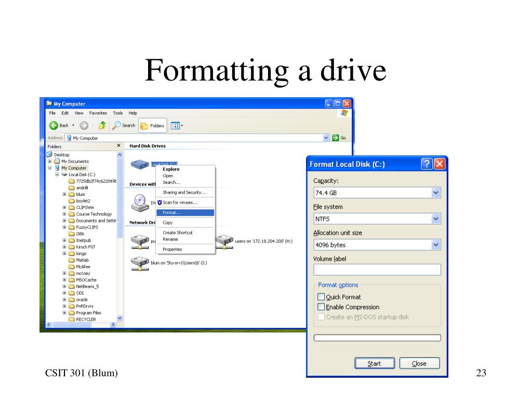
Task: Click the Up folder icon
Action: coord(102,126)
